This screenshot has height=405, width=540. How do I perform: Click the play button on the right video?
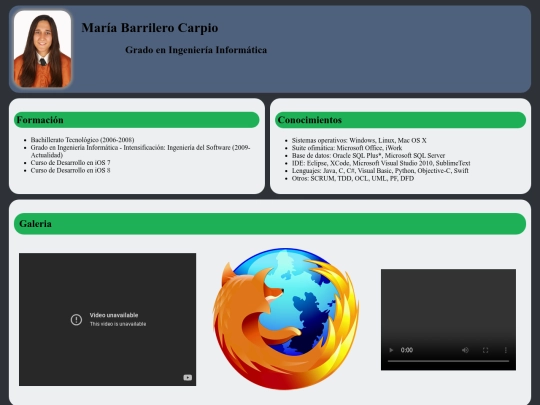click(391, 350)
